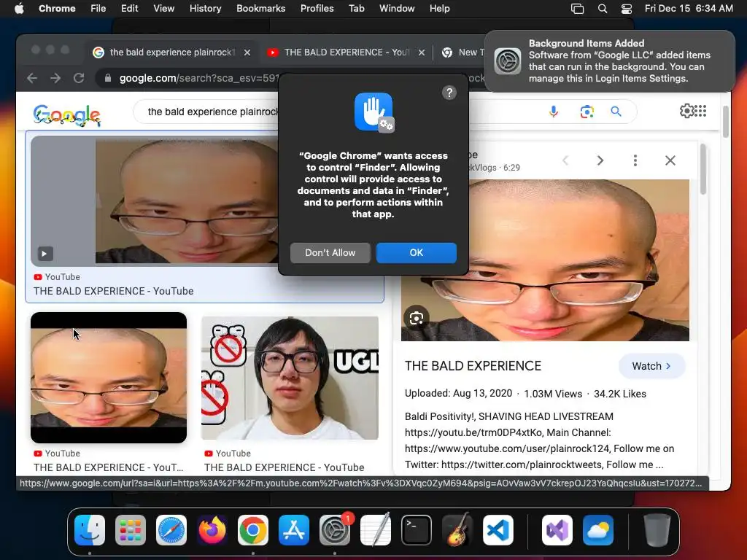
Task: Click OK in the Finder access dialog
Action: (417, 253)
